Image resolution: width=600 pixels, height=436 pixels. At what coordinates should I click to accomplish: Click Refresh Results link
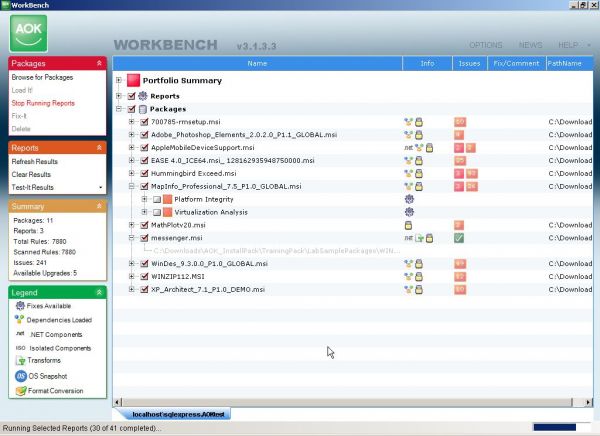34,162
